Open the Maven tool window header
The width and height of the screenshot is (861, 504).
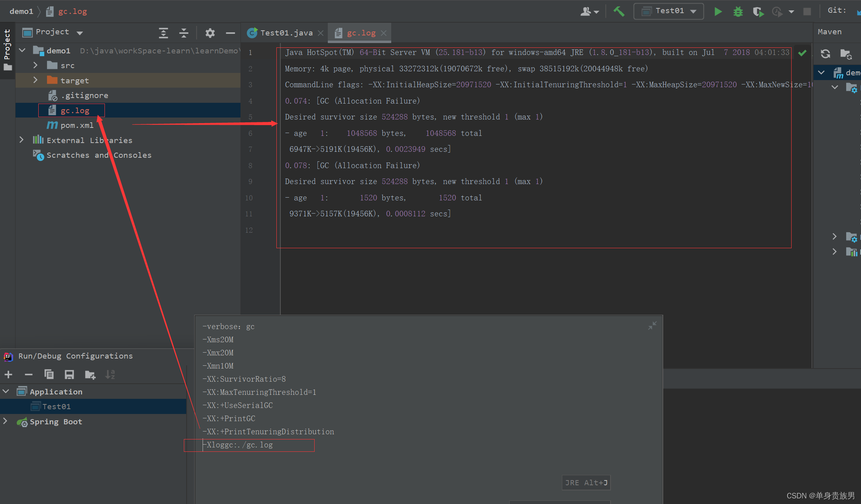(829, 32)
